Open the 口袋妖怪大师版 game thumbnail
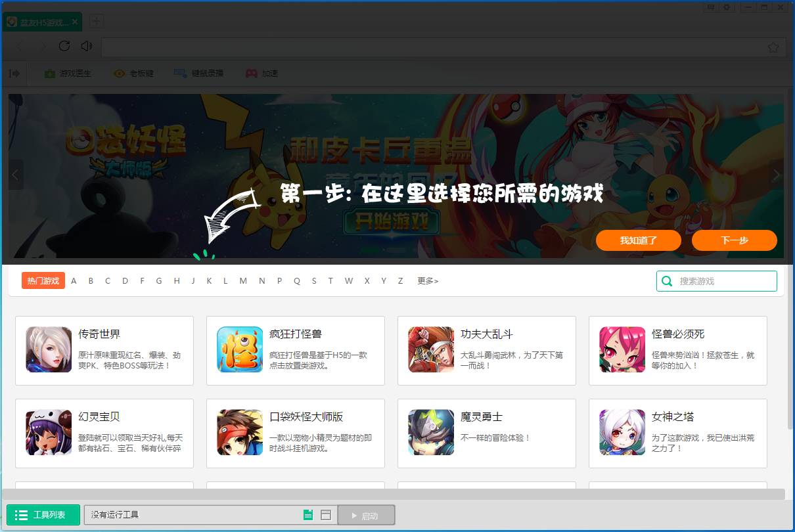Viewport: 795px width, 532px height. pos(240,433)
